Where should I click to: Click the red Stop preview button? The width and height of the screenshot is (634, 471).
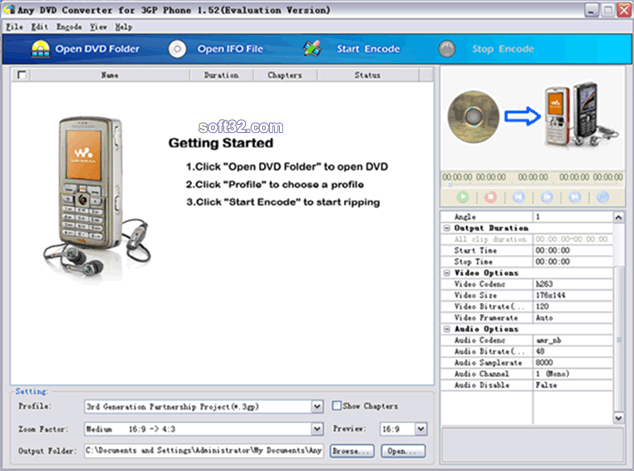coord(490,197)
